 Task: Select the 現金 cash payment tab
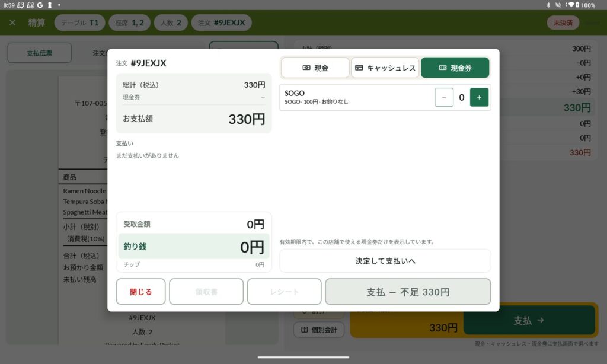coord(315,68)
